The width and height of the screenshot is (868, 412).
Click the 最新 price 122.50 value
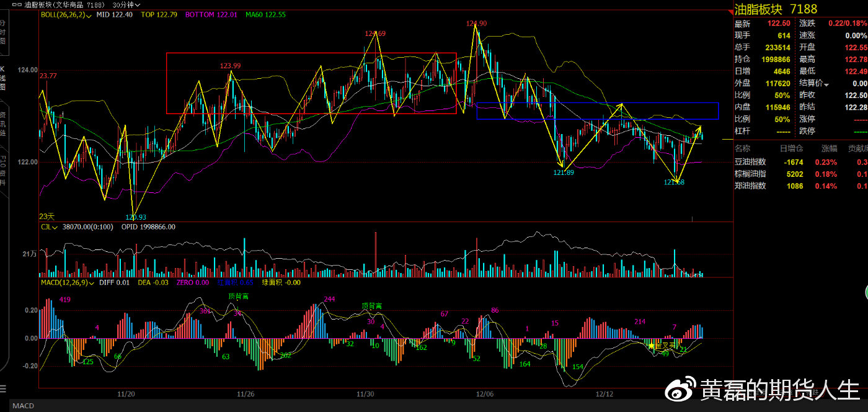(x=779, y=24)
